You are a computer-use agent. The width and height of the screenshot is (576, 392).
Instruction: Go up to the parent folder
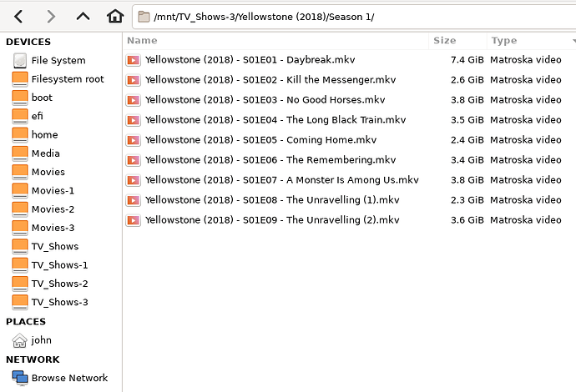[83, 17]
